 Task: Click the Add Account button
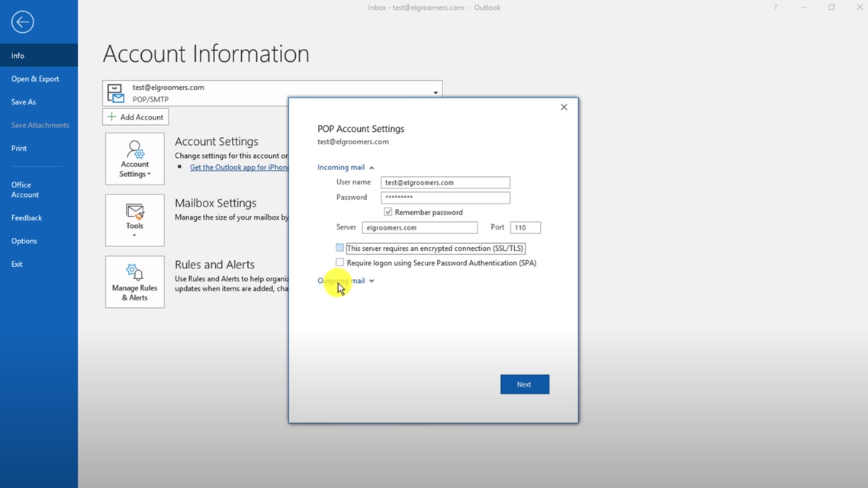coord(136,117)
